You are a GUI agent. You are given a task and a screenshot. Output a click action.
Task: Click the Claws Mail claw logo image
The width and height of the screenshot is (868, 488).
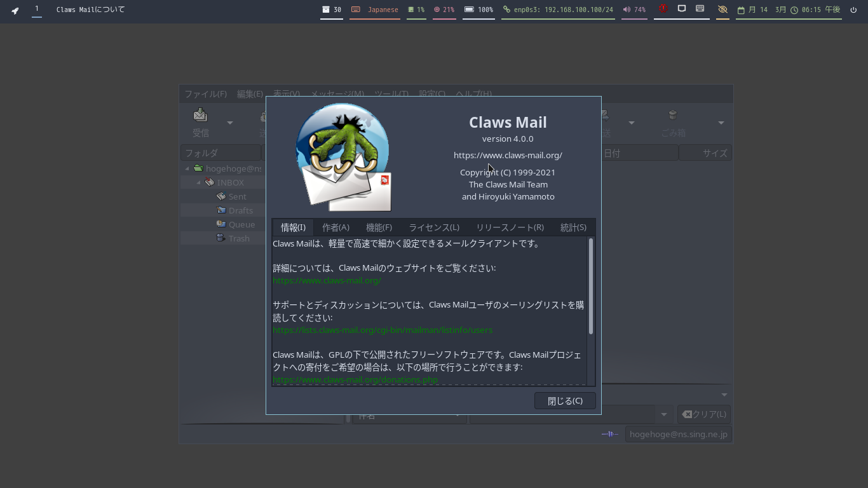(344, 157)
